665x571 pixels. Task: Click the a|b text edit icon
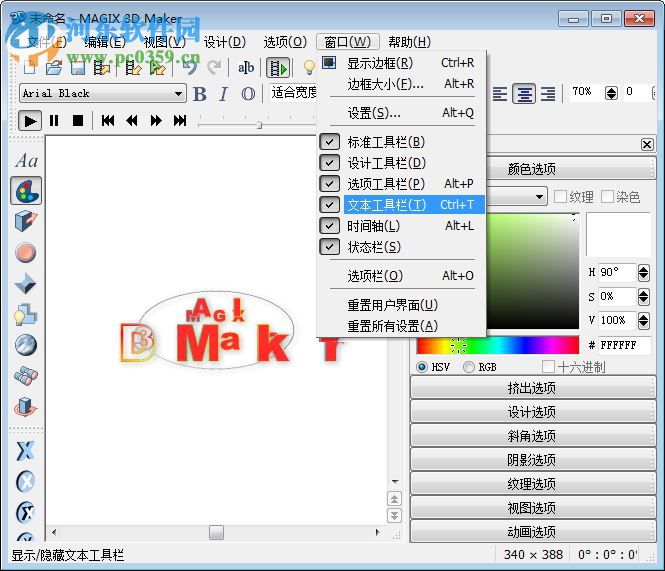[246, 67]
